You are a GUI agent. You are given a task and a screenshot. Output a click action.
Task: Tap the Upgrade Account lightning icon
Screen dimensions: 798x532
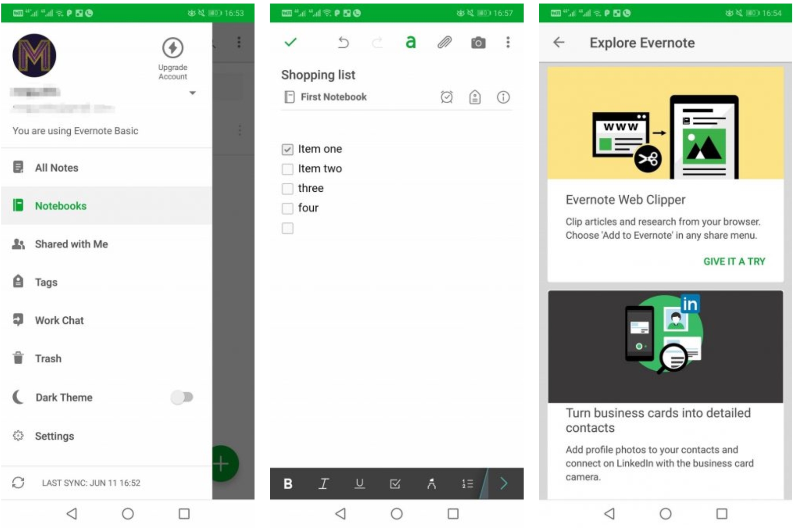[173, 48]
